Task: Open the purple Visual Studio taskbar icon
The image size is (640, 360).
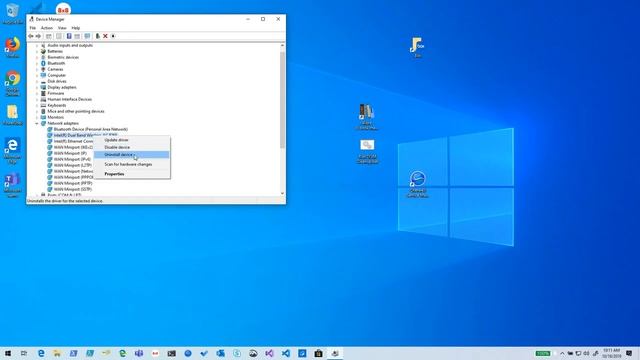Action: [269, 353]
